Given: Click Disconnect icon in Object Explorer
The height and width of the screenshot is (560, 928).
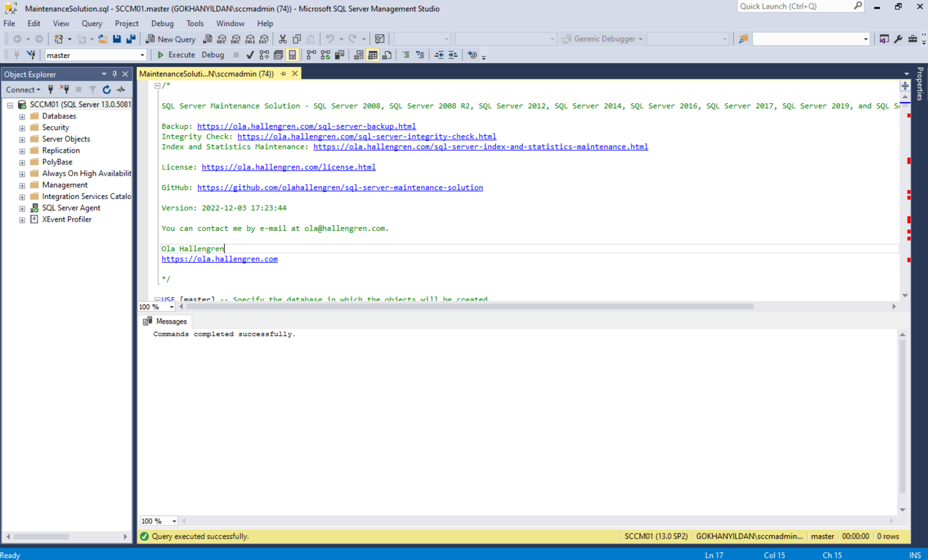Looking at the screenshot, I should pos(65,89).
